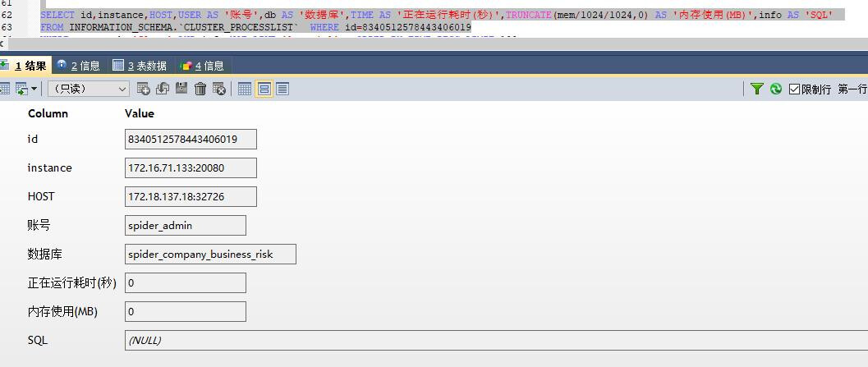This screenshot has height=367, width=868.
Task: Switch to form view mode
Action: pos(264,89)
